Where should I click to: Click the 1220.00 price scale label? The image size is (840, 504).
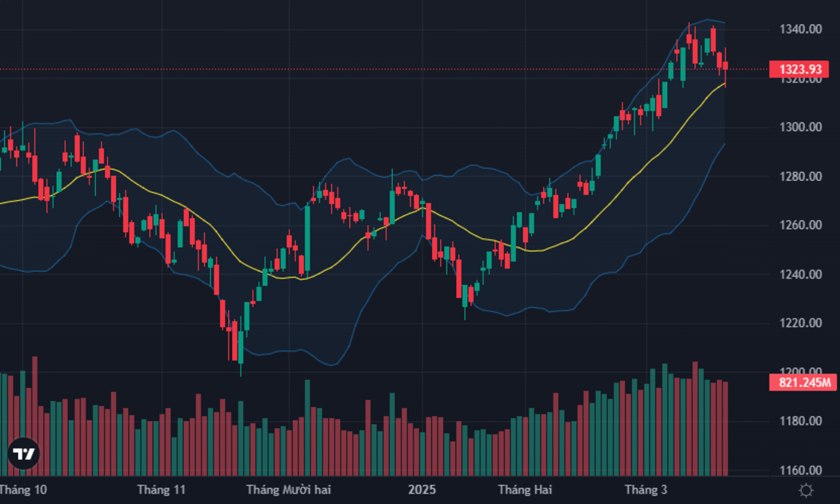[800, 323]
